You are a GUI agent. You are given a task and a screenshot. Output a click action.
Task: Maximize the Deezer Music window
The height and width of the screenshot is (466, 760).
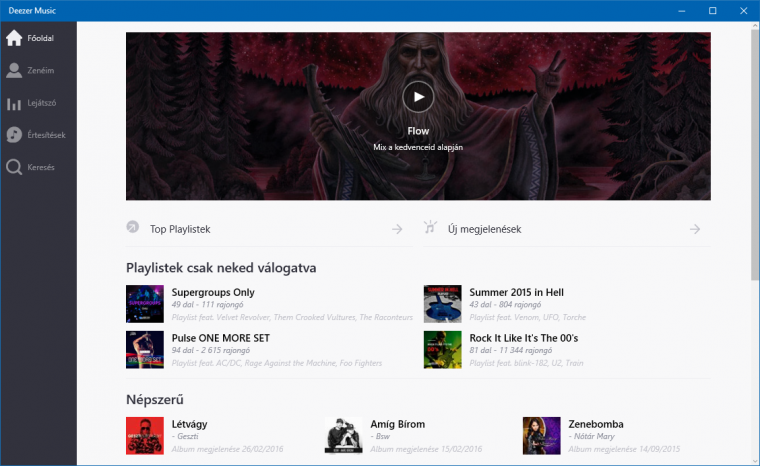coord(712,11)
